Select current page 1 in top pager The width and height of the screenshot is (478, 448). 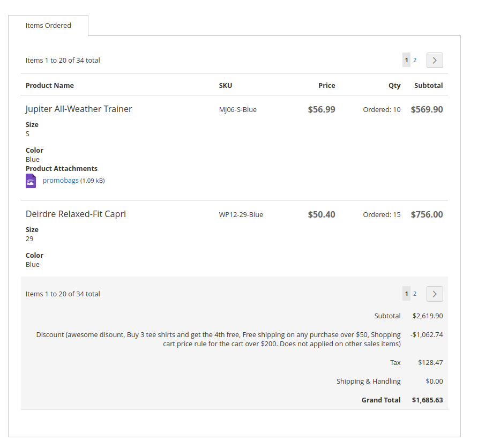pyautogui.click(x=406, y=60)
